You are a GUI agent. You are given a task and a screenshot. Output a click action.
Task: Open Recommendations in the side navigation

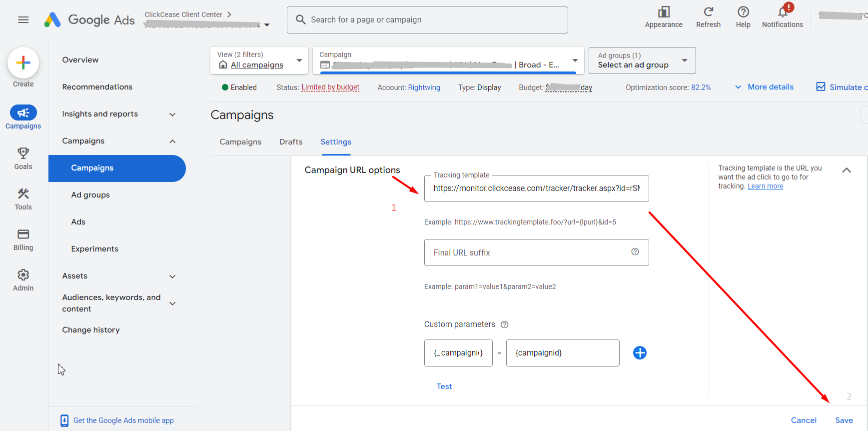click(x=97, y=87)
